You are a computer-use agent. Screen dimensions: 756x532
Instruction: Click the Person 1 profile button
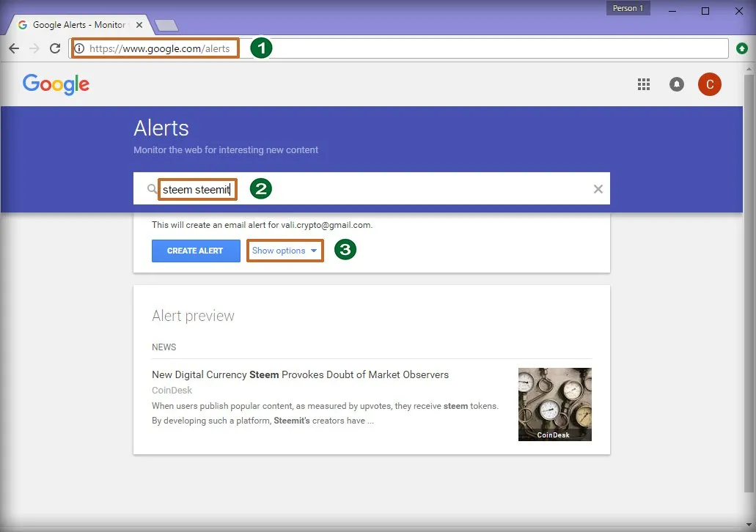628,8
